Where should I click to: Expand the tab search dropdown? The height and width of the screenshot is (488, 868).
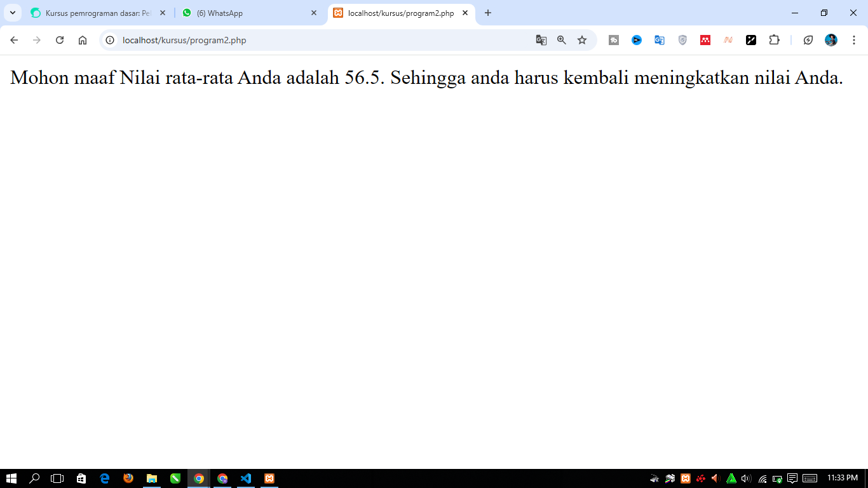12,13
